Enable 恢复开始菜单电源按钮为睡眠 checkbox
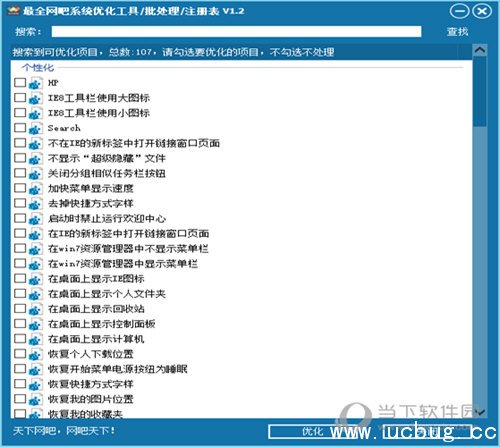 (x=20, y=368)
